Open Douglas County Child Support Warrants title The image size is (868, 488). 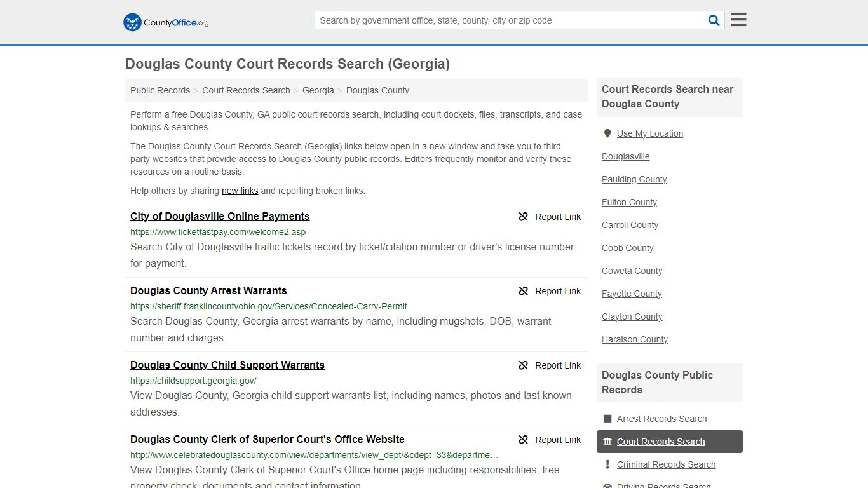[x=227, y=365]
